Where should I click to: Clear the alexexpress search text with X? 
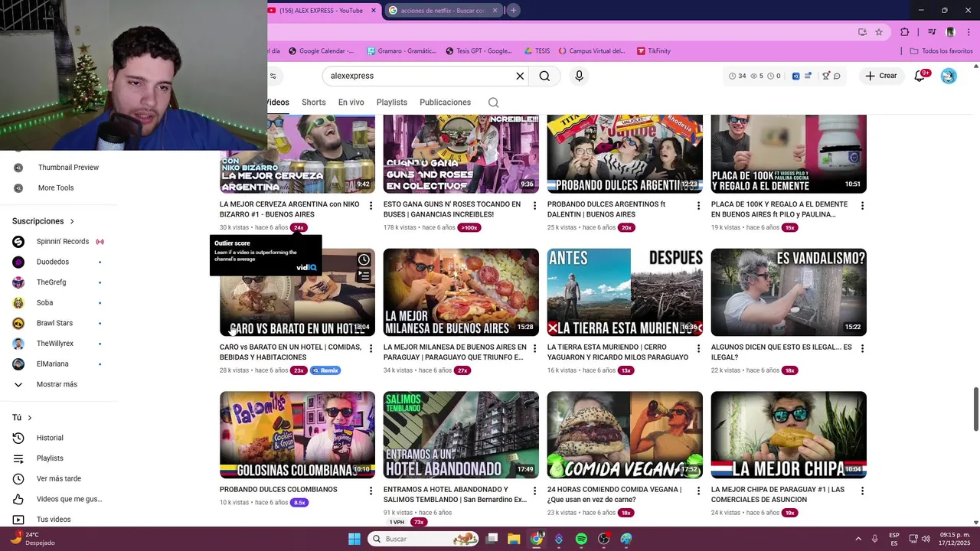[520, 76]
